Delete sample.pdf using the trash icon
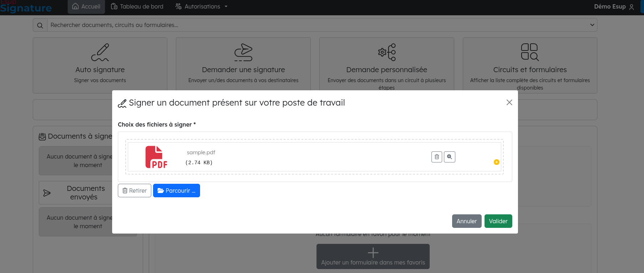 tap(436, 157)
